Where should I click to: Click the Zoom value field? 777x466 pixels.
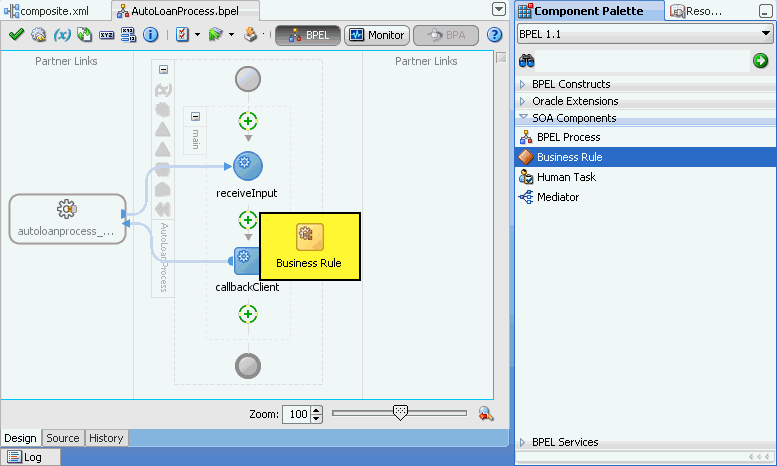coord(296,414)
